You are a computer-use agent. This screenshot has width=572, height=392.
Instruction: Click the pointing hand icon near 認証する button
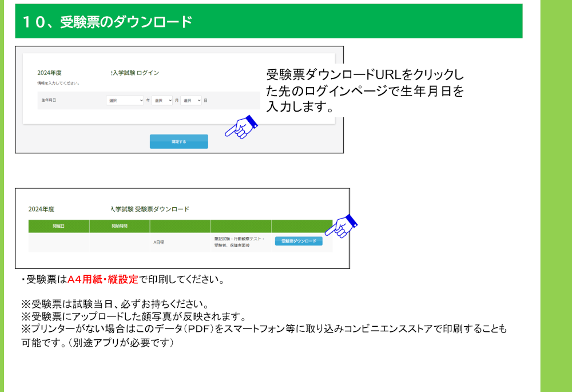click(241, 127)
